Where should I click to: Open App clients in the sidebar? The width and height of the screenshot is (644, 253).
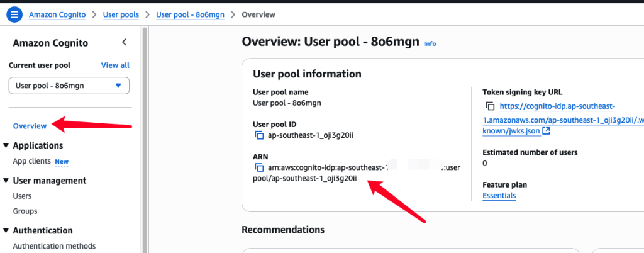tap(31, 161)
